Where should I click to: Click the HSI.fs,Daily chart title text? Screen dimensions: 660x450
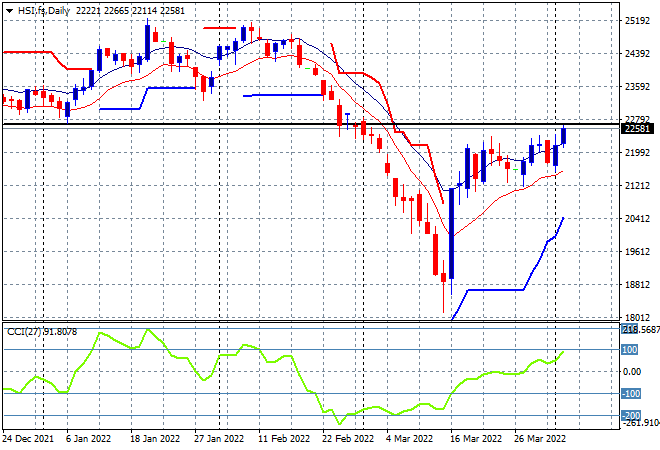tap(44, 11)
